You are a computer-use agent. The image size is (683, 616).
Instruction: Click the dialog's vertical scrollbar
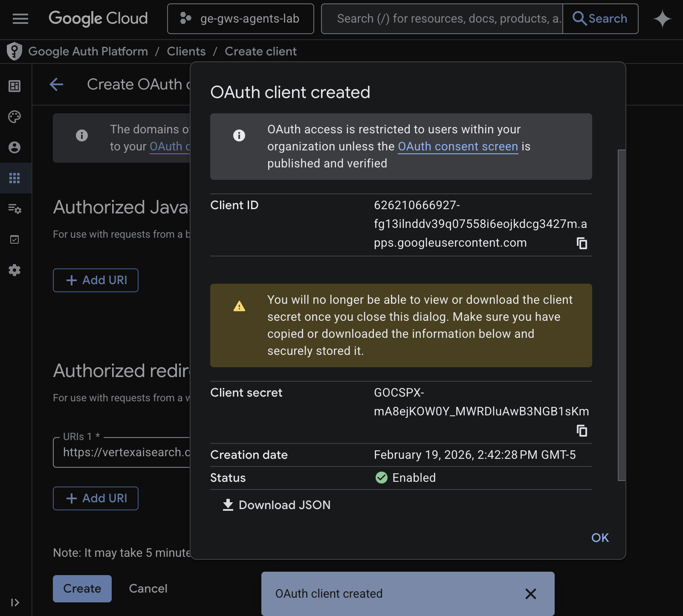coord(622,315)
